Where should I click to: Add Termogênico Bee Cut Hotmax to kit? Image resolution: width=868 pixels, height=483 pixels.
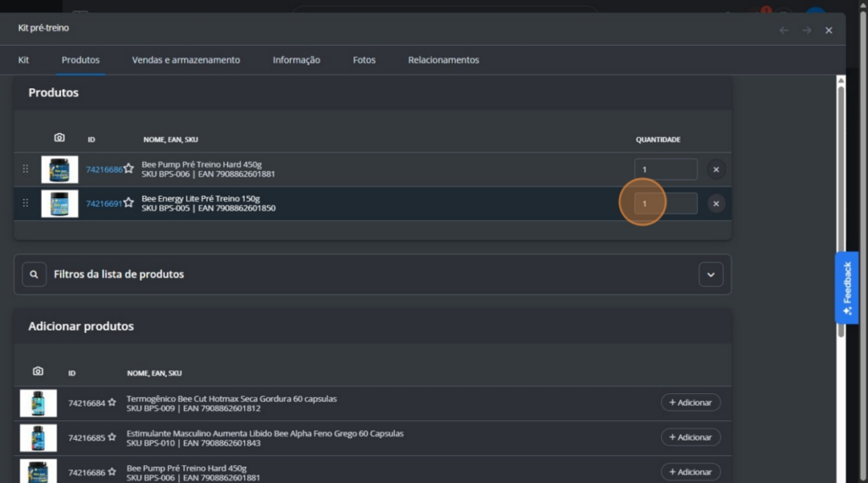[x=690, y=402]
